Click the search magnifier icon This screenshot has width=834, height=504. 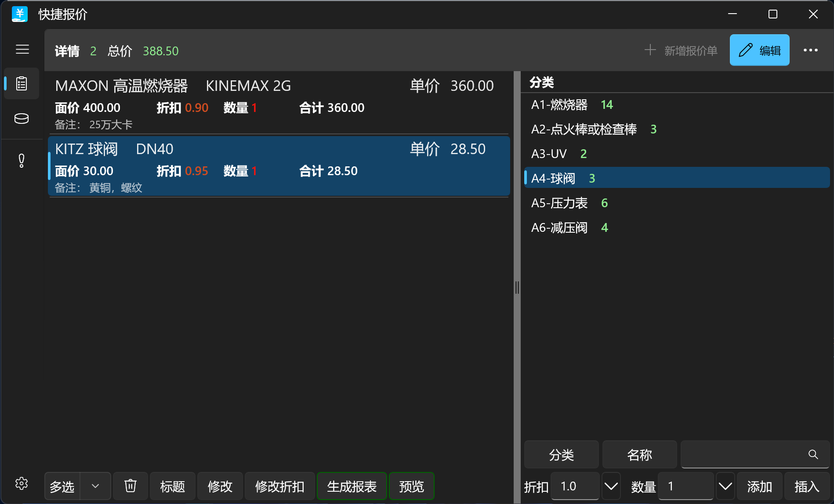(813, 454)
